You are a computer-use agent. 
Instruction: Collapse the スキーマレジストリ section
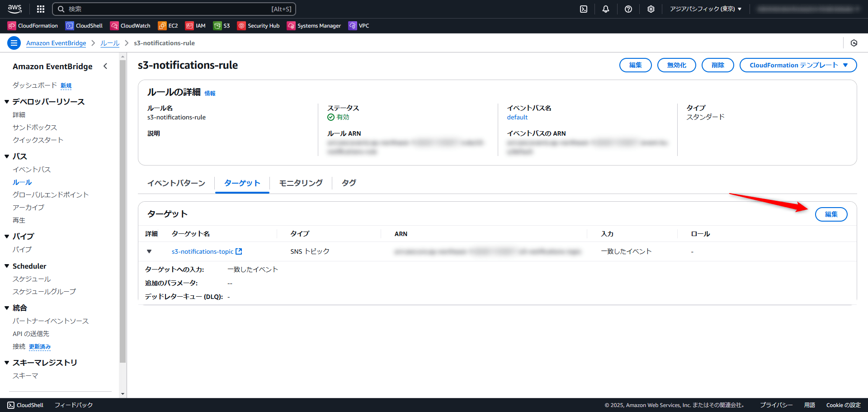(7, 363)
